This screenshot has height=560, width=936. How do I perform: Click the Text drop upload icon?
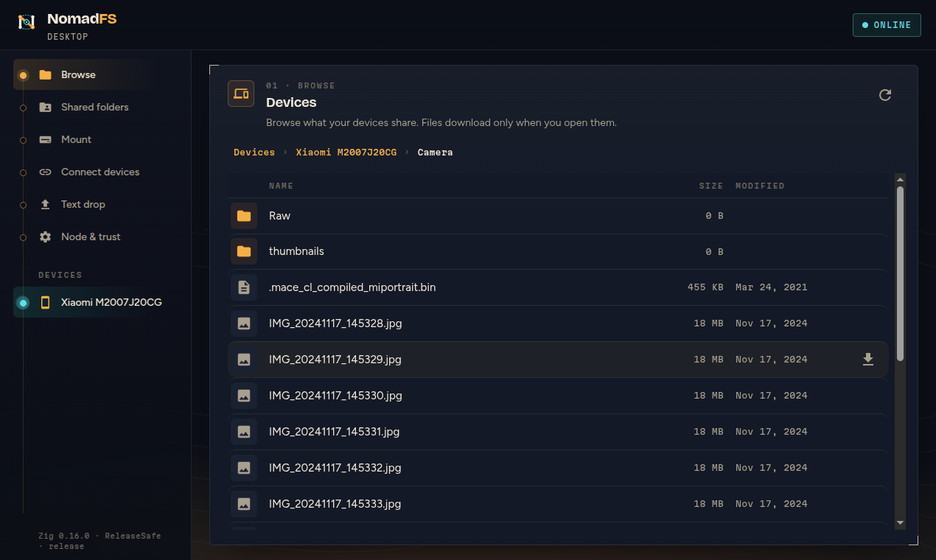click(x=45, y=204)
